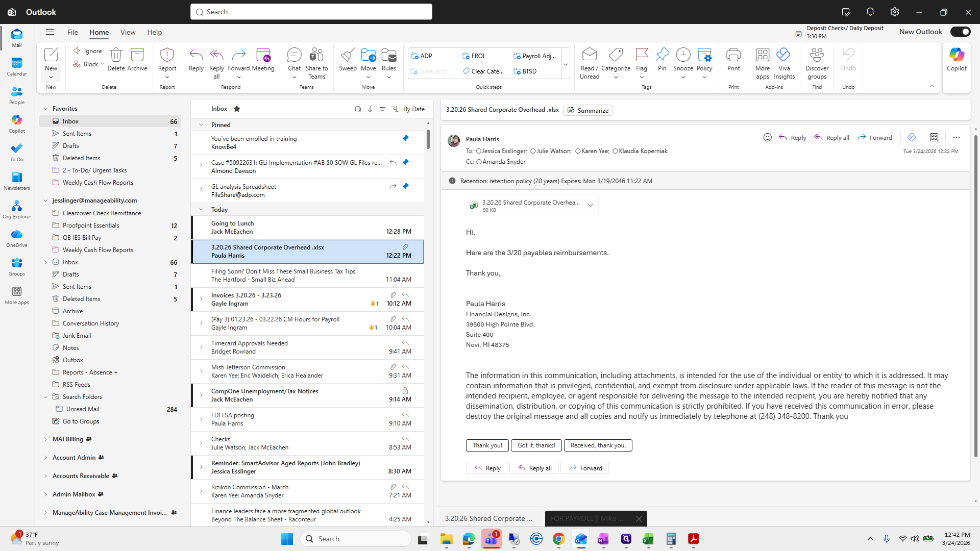Click in the top Search box

pyautogui.click(x=311, y=12)
